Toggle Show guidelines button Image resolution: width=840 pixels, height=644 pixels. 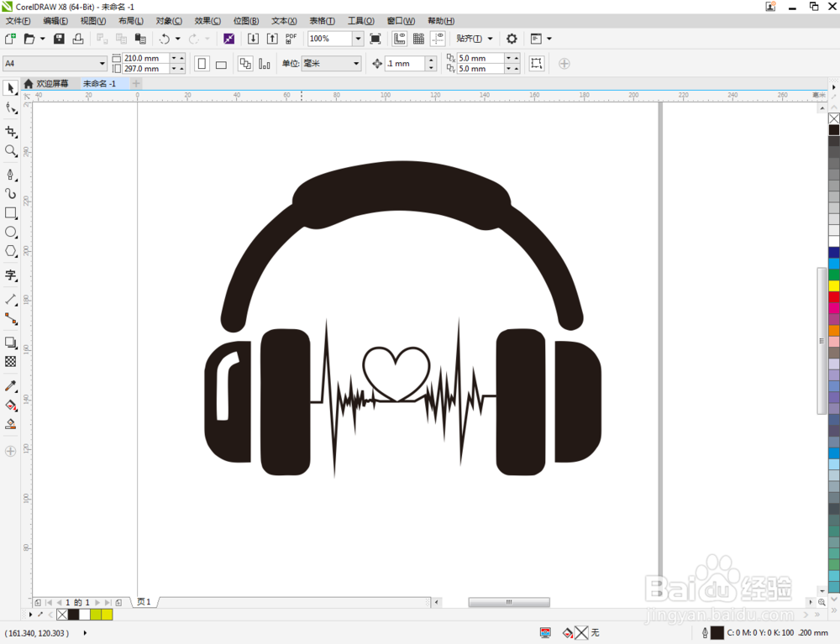pos(438,39)
